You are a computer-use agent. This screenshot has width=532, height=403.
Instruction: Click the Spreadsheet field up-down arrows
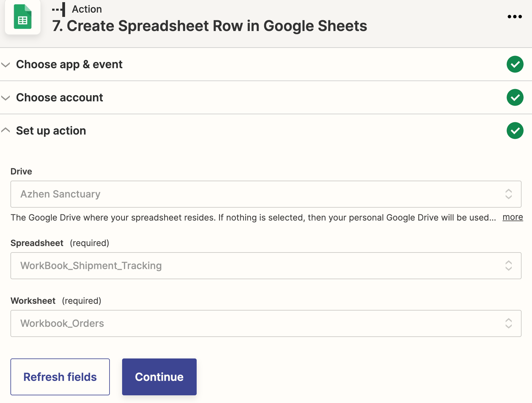[x=508, y=266]
